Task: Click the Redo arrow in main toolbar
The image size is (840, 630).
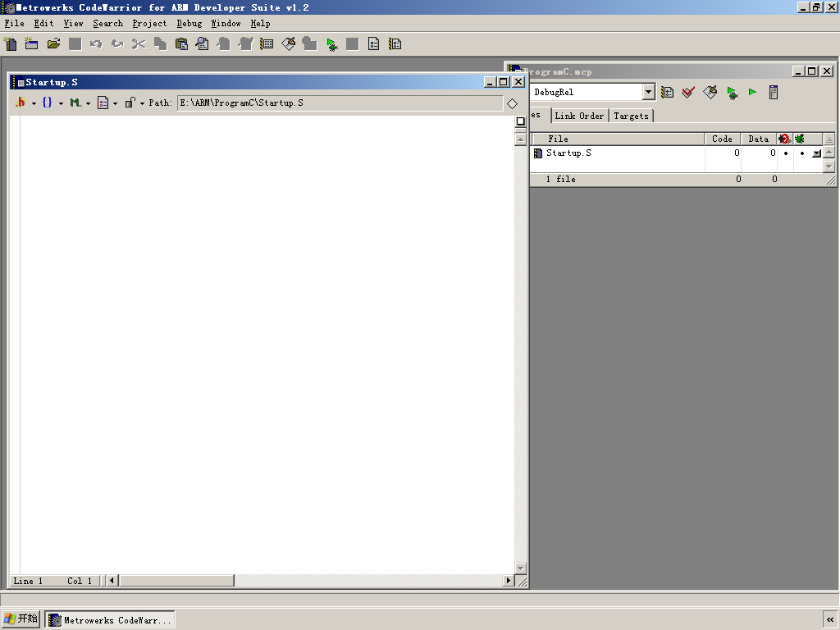Action: [117, 44]
